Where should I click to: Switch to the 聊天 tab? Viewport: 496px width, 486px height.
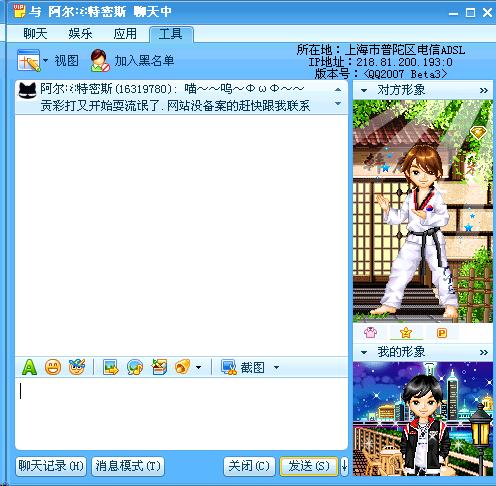[35, 34]
